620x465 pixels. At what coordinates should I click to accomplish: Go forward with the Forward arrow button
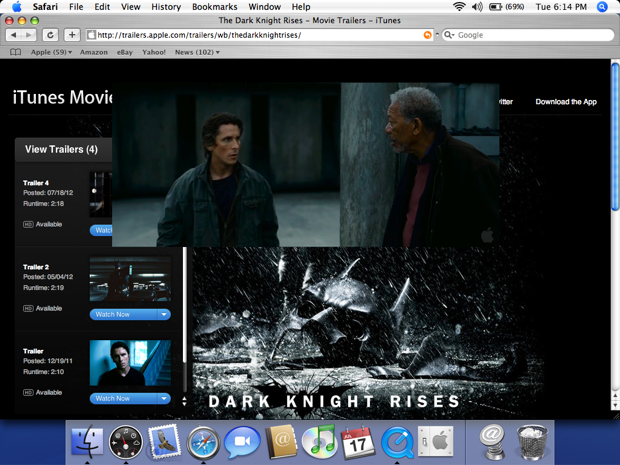point(28,35)
